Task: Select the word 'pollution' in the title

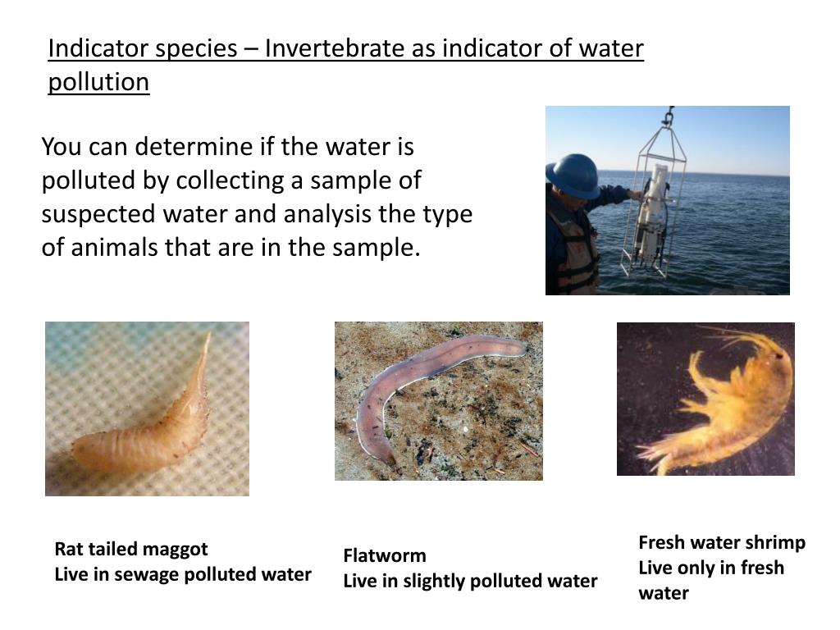Action: [x=98, y=82]
